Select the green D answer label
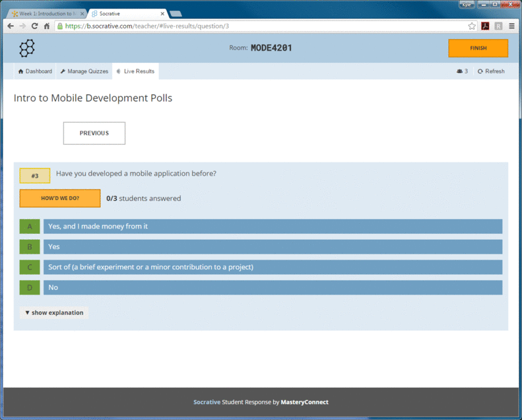The image size is (522, 420). 30,287
